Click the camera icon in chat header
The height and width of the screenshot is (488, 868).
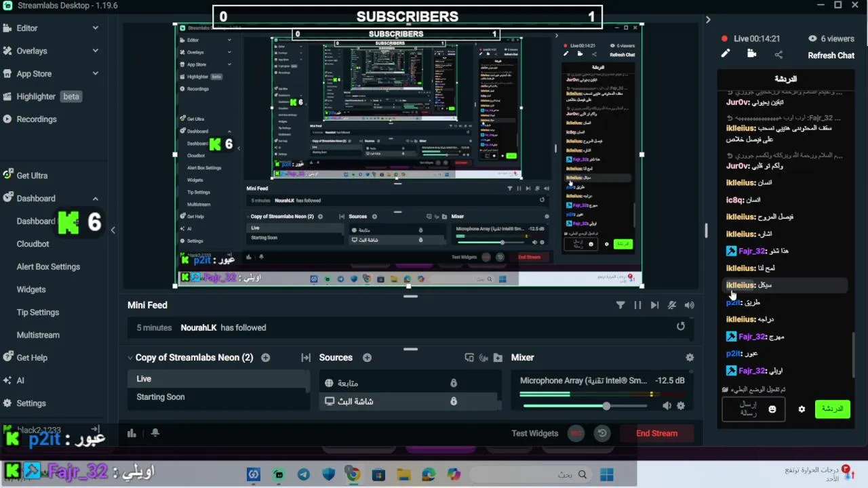click(x=751, y=54)
